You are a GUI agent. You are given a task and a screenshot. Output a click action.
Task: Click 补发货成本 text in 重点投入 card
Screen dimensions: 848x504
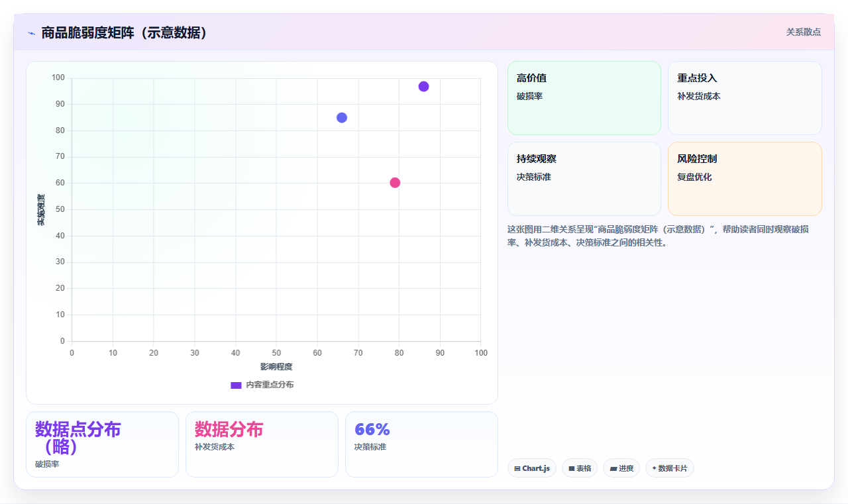[x=699, y=96]
